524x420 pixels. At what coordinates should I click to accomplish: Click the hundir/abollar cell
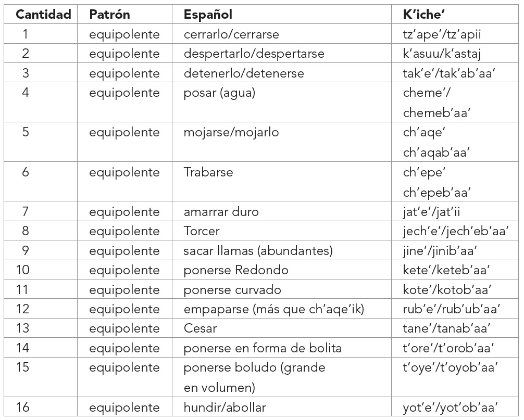click(224, 408)
